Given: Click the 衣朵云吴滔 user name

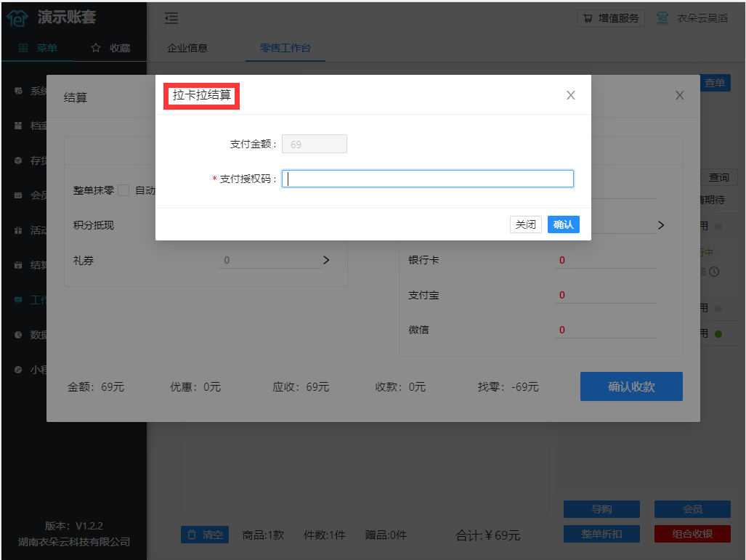Looking at the screenshot, I should tap(702, 18).
